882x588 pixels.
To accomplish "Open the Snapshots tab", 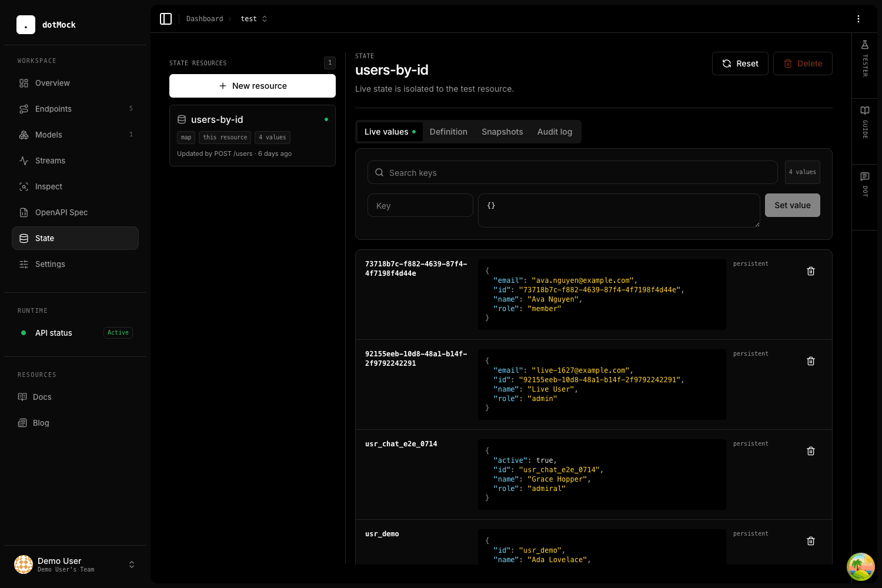I will click(502, 132).
